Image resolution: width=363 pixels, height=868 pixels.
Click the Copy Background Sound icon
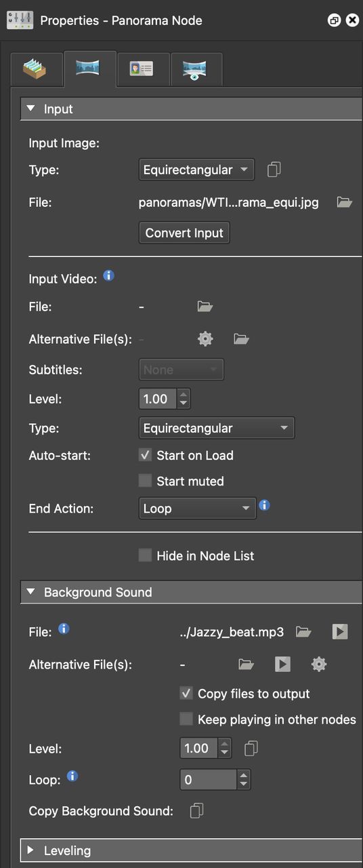[x=197, y=811]
